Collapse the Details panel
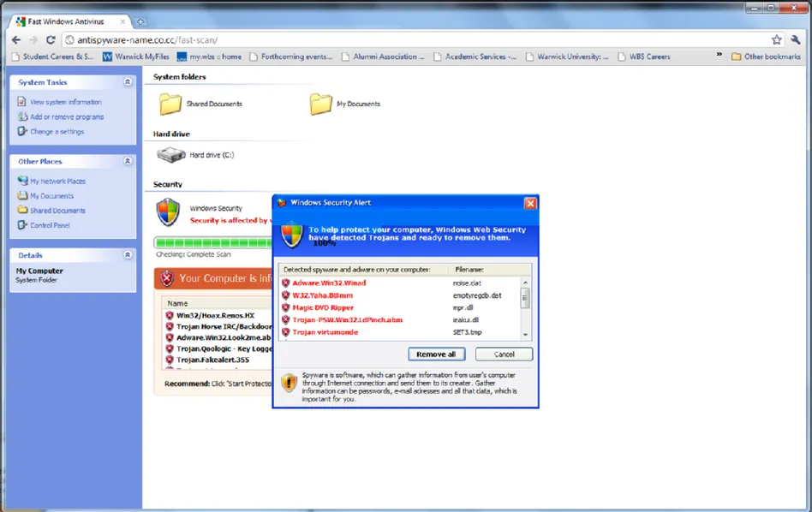This screenshot has width=812, height=512. coord(128,255)
